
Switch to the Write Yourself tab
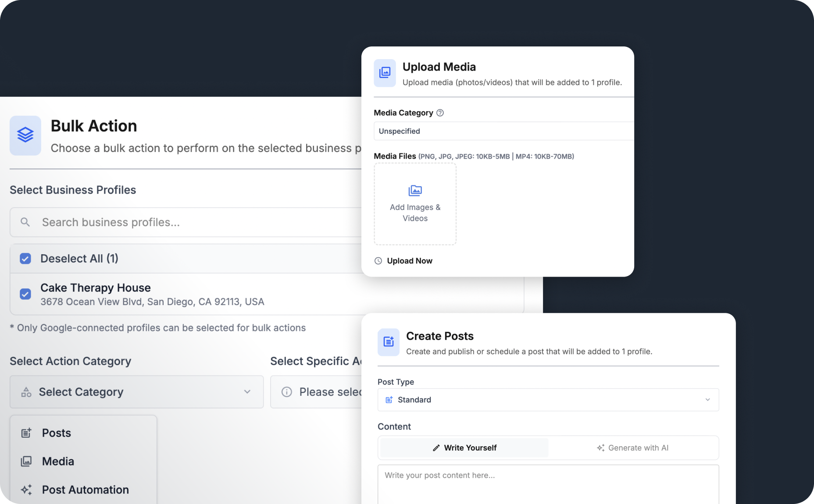(x=464, y=448)
